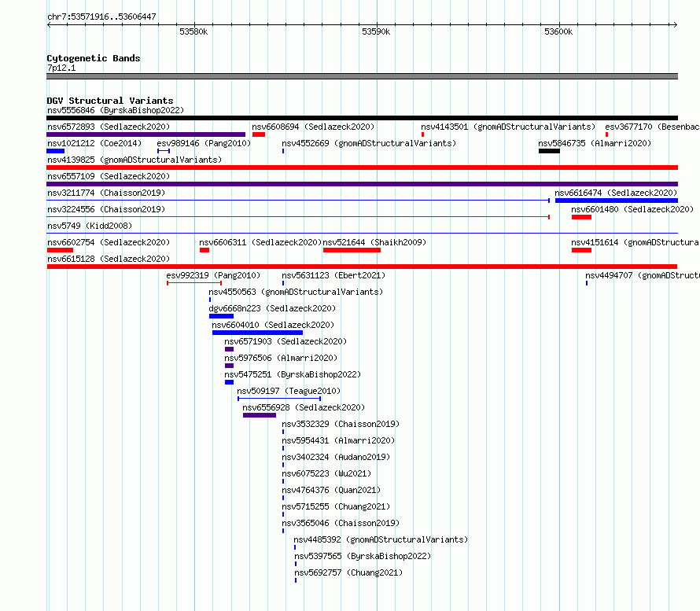Click nsv6571903 (Sedlazeck2020) label

click(286, 341)
